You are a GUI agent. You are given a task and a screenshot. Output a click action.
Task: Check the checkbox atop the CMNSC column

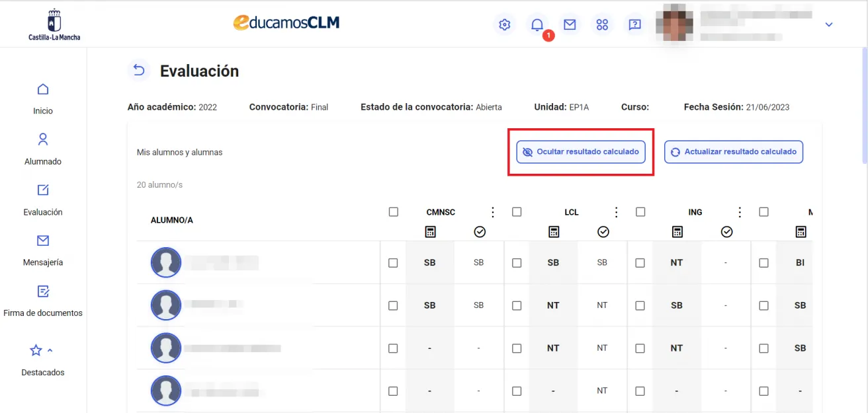click(394, 211)
